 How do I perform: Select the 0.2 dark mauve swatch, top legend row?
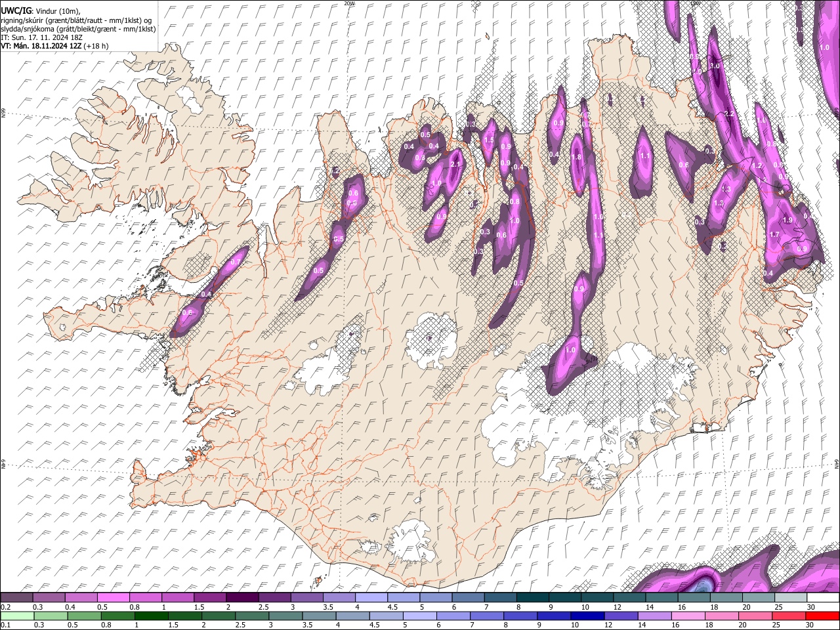pos(16,597)
